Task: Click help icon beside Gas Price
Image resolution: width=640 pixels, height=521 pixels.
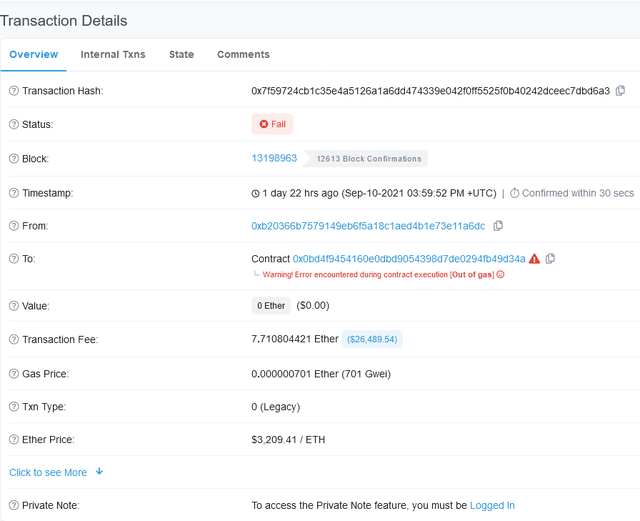Action: pos(14,374)
